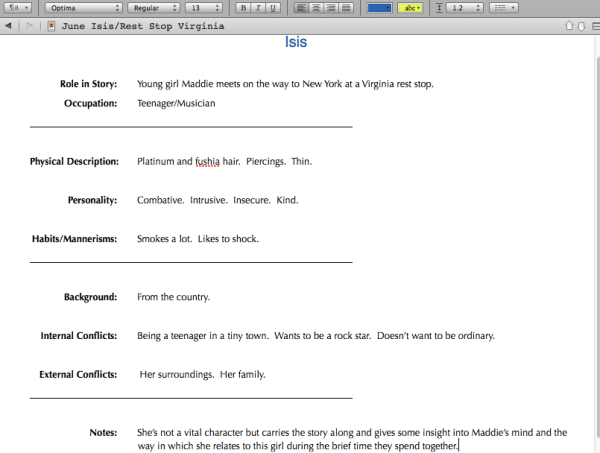The width and height of the screenshot is (600, 453).
Task: Place cursor at end of Notes paragraph
Action: (x=458, y=446)
